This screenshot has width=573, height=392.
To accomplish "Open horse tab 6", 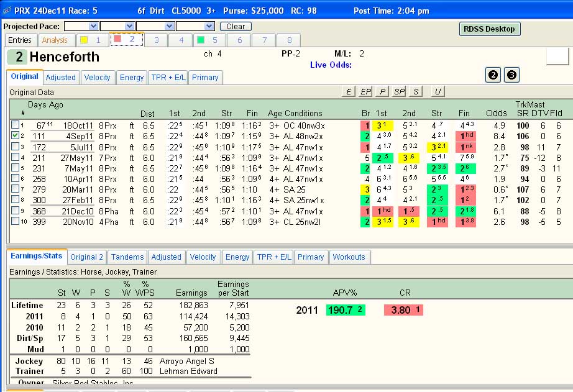I will click(240, 40).
